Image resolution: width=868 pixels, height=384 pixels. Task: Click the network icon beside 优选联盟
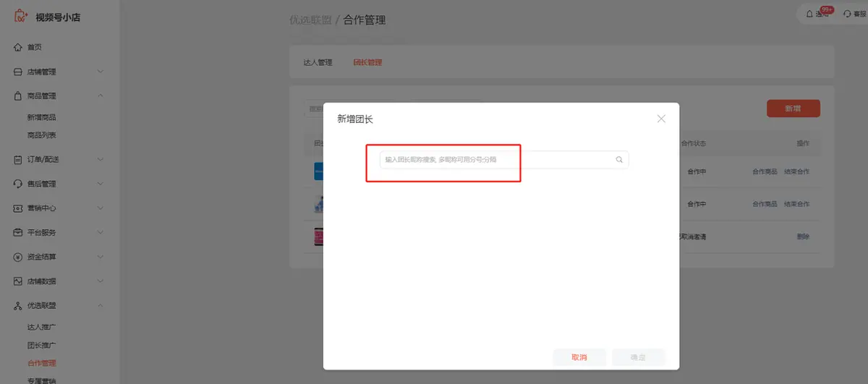pyautogui.click(x=18, y=306)
